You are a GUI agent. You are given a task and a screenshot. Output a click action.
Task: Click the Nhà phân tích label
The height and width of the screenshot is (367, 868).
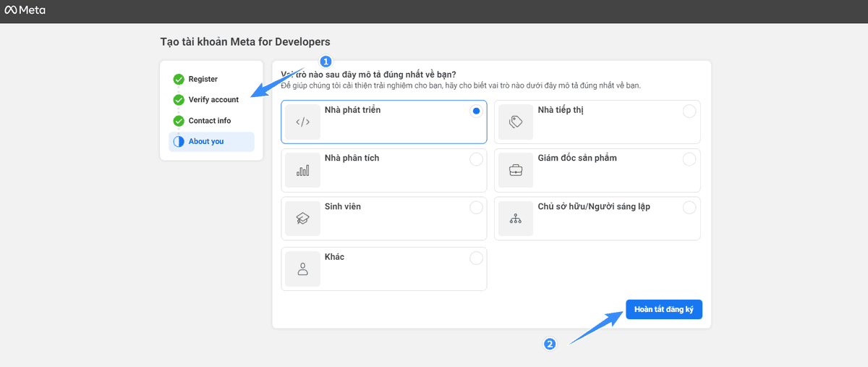(352, 158)
